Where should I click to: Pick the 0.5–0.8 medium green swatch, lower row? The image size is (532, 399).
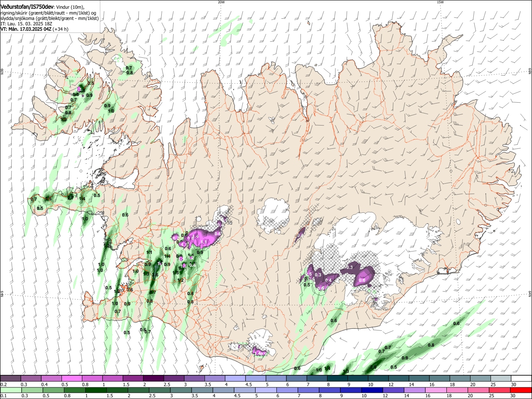(53, 390)
